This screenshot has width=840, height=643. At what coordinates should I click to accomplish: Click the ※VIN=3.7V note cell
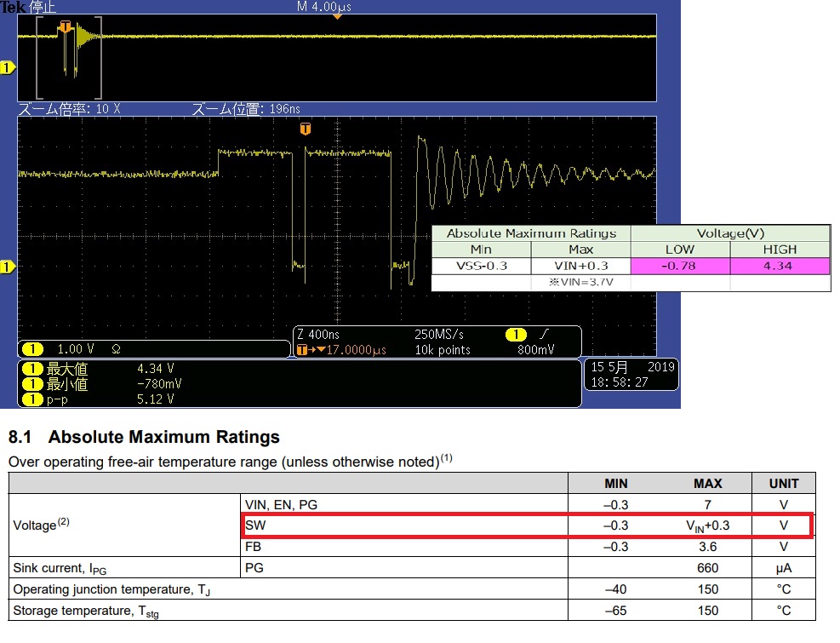pyautogui.click(x=580, y=282)
